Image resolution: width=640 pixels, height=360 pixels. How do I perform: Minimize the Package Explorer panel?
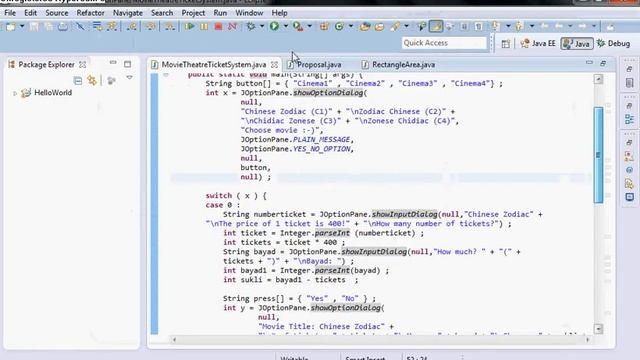(113, 63)
